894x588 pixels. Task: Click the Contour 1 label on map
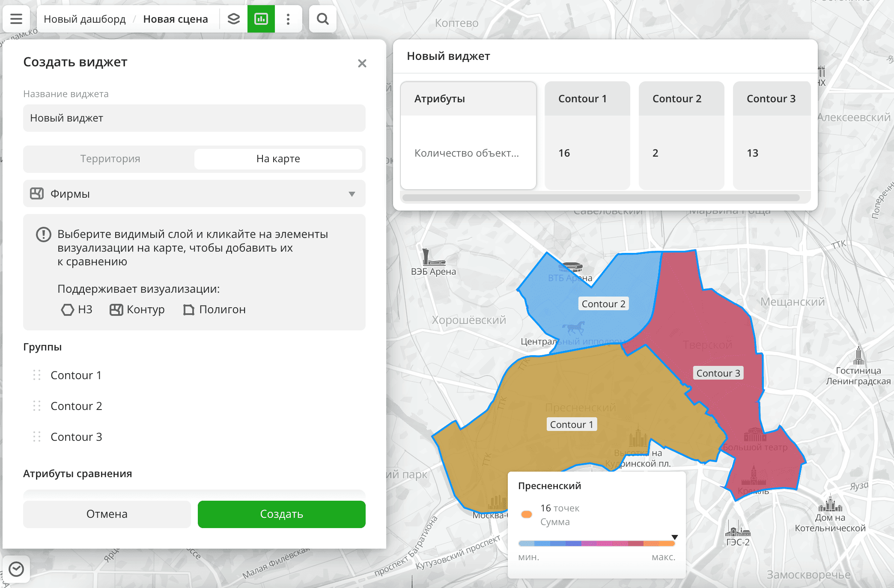572,425
